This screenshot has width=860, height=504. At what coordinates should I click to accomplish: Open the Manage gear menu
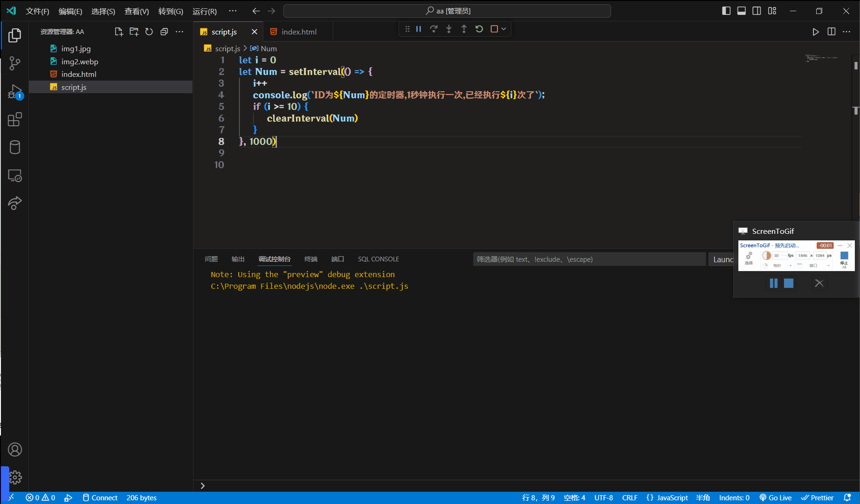click(15, 477)
